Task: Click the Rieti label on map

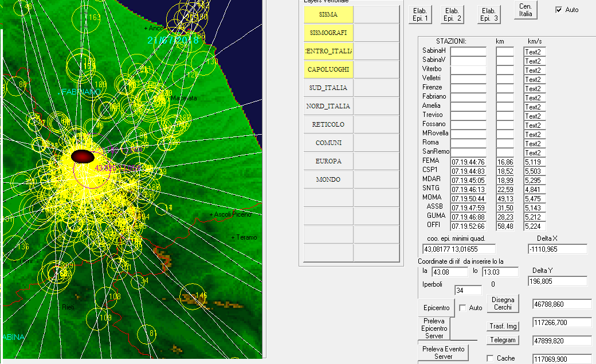Action: [68, 307]
